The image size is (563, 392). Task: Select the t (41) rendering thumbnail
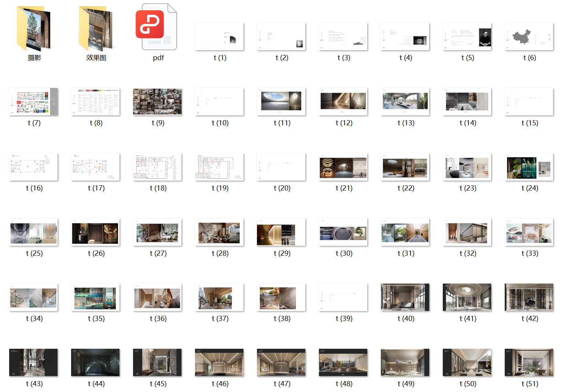click(467, 297)
